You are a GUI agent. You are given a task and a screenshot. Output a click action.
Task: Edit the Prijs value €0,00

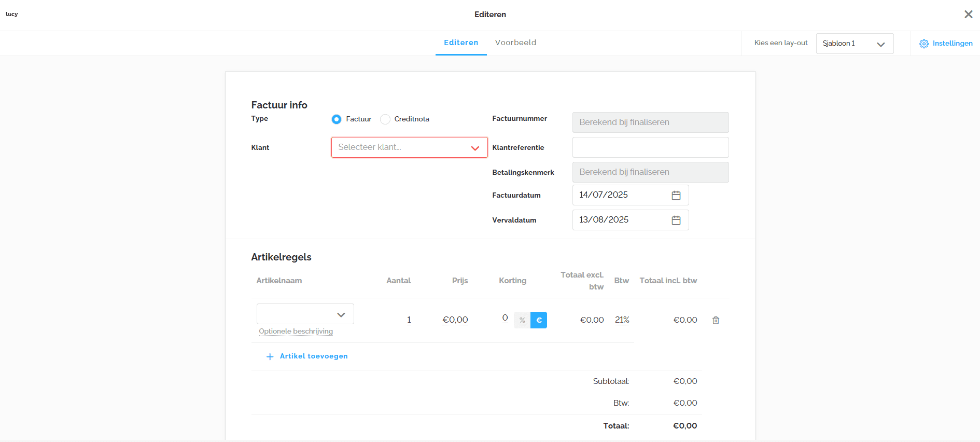tap(455, 320)
